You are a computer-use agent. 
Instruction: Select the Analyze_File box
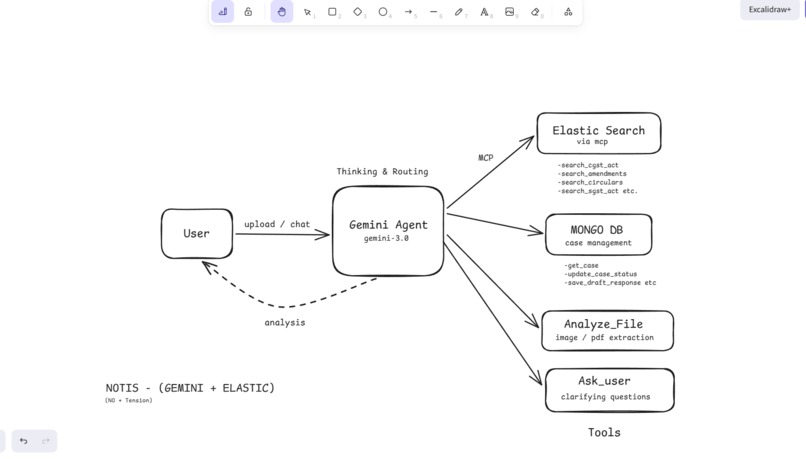608,331
